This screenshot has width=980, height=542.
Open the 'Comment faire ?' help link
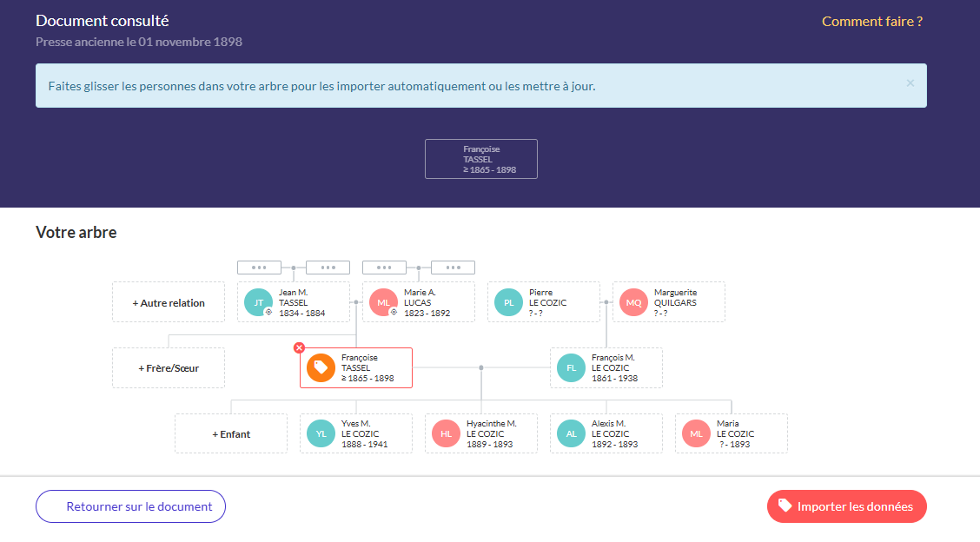click(871, 22)
